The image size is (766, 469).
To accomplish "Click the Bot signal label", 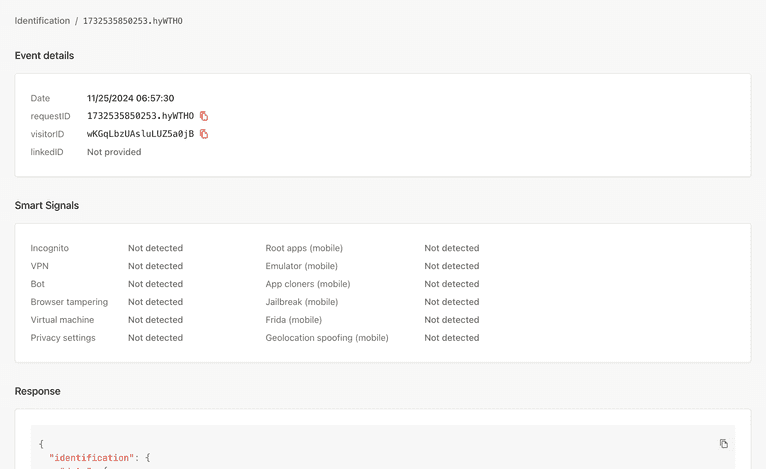I will [38, 284].
